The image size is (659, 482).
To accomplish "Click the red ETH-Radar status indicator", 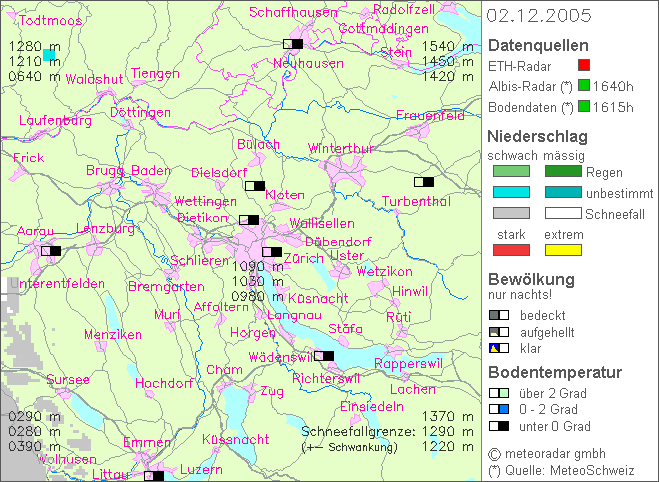I will (584, 65).
